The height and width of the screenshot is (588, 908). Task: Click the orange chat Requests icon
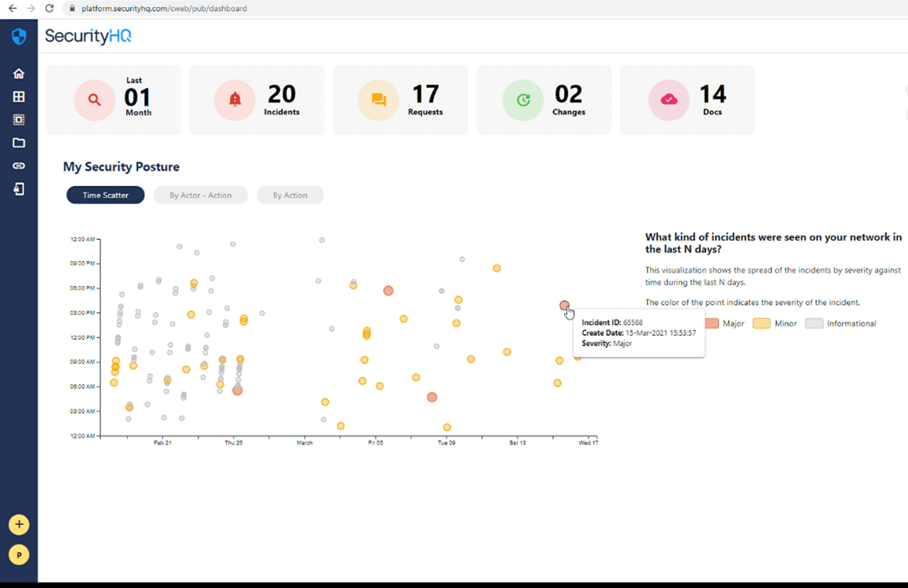point(379,100)
